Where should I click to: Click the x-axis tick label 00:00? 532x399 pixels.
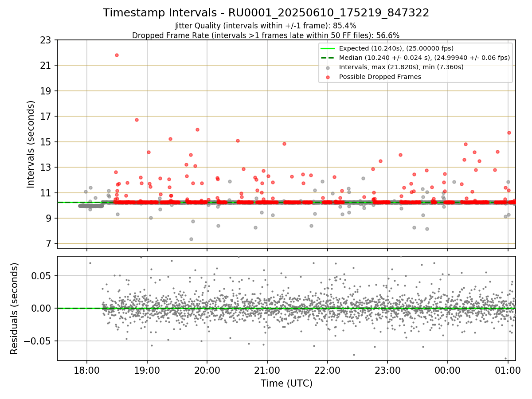pos(448,369)
